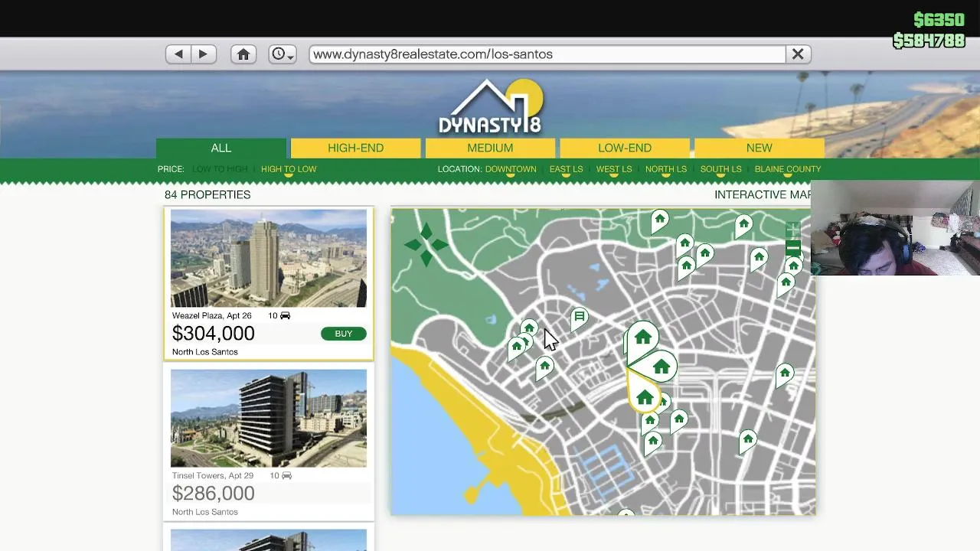
Task: Pan the map up with the compass arrow
Action: tap(426, 230)
